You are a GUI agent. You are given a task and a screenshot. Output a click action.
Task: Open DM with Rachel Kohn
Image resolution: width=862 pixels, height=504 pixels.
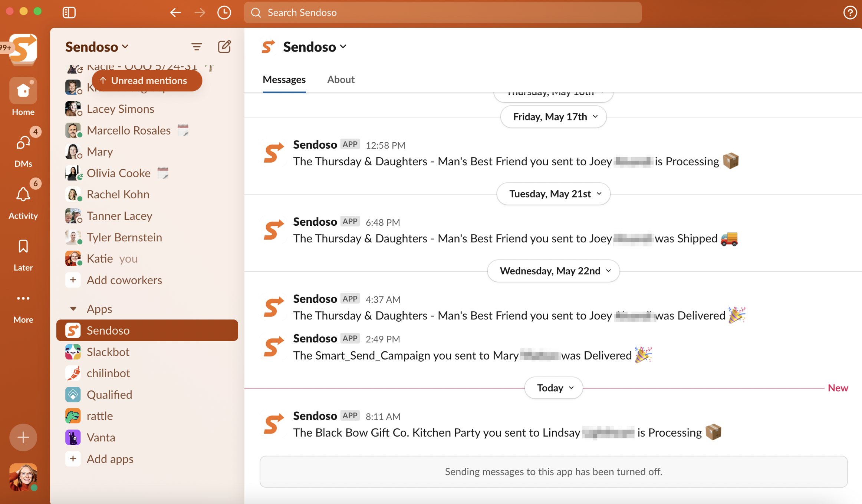click(x=147, y=194)
